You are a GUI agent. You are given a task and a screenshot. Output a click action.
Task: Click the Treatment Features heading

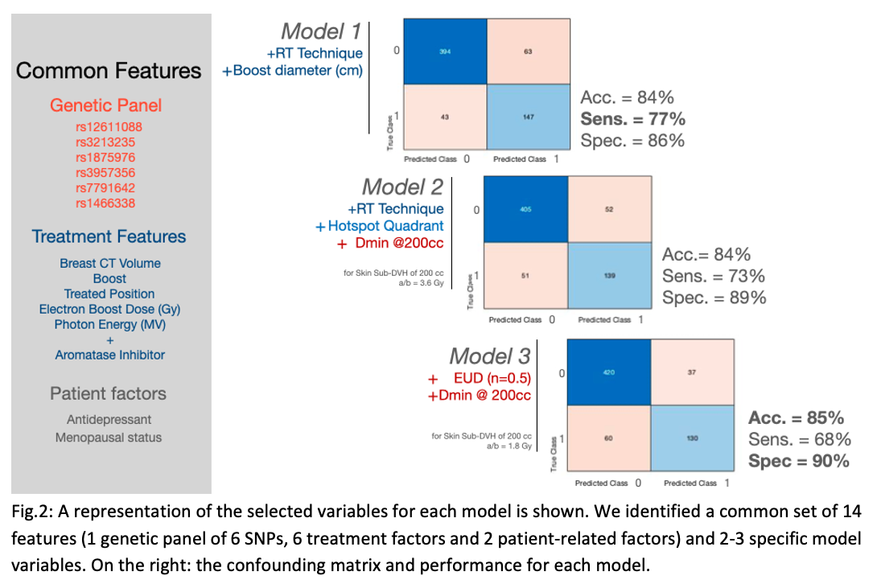(x=109, y=236)
